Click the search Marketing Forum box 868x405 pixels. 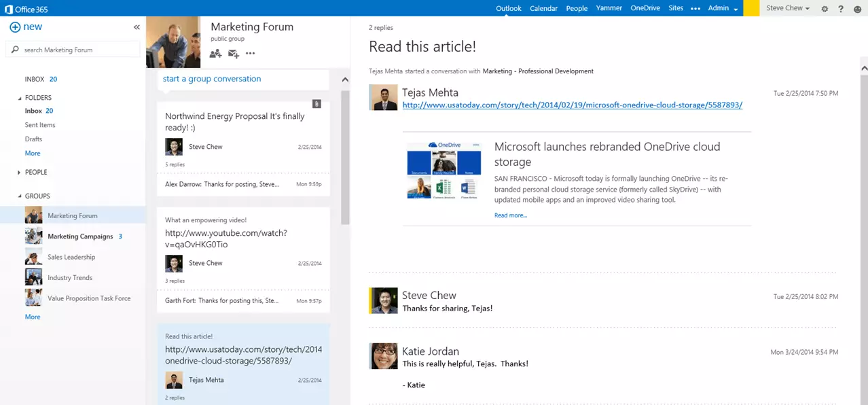(x=73, y=50)
